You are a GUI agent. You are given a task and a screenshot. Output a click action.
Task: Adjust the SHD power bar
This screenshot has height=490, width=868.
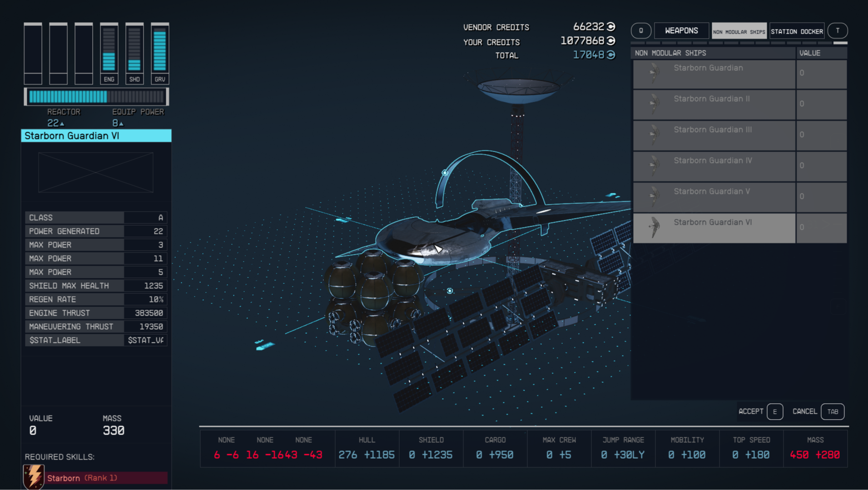pyautogui.click(x=134, y=53)
